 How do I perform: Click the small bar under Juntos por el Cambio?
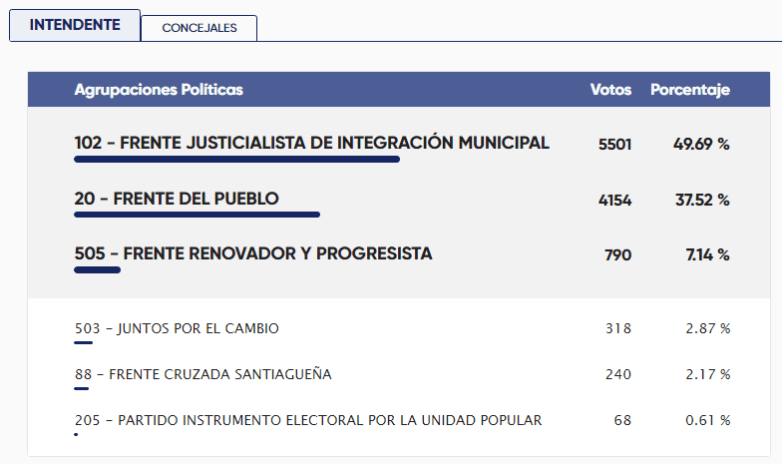[x=83, y=343]
